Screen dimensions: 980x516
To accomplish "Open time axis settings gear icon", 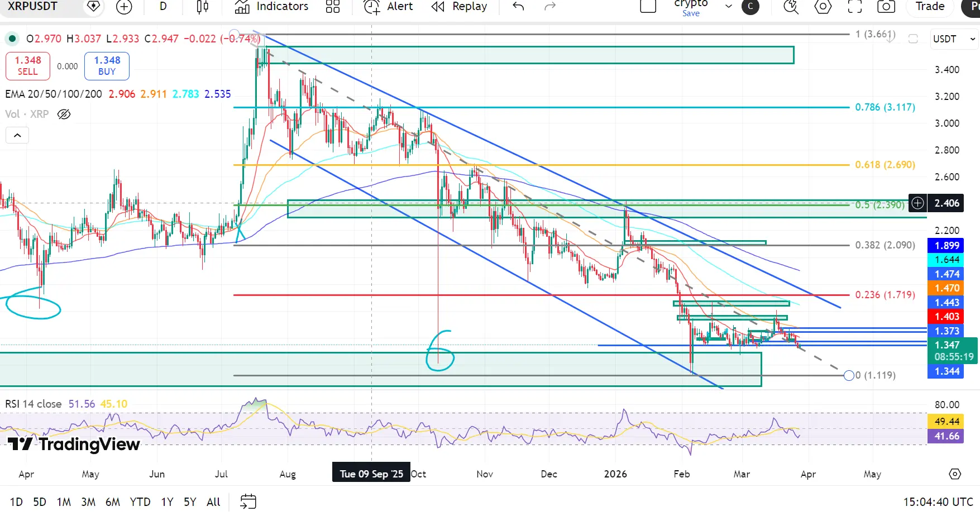I will [955, 474].
